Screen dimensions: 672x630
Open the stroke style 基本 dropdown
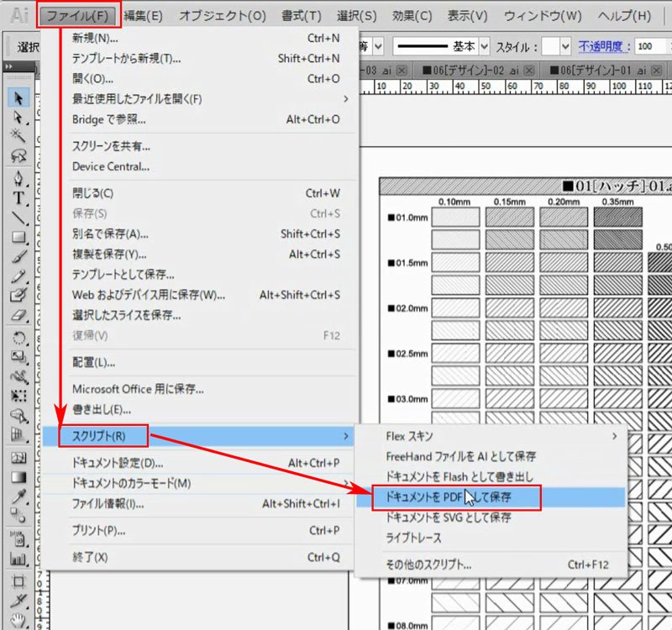tap(485, 46)
